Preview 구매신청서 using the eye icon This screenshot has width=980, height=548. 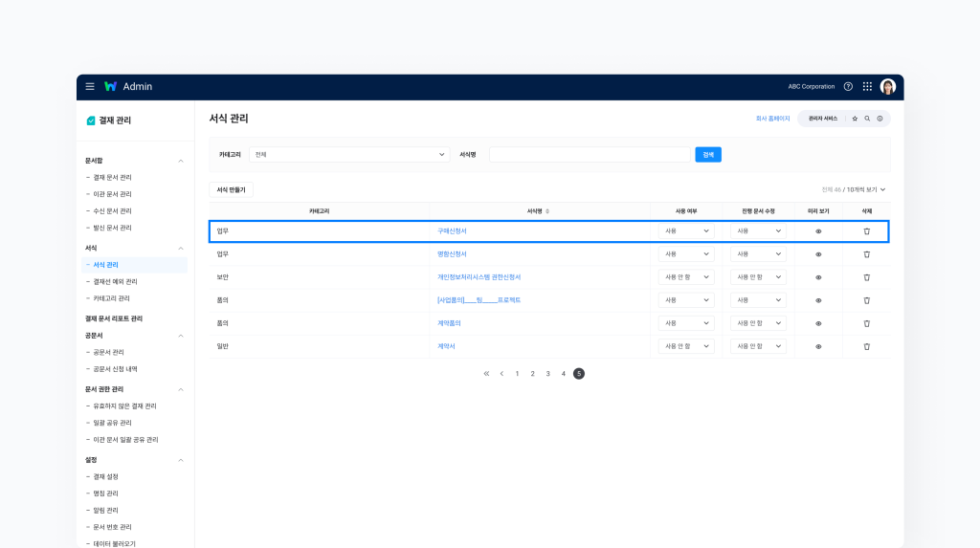(x=818, y=230)
